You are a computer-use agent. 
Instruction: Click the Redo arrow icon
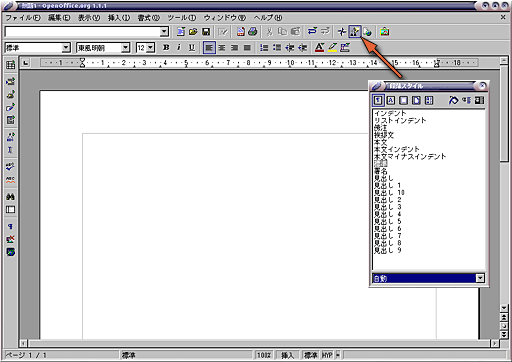[325, 32]
